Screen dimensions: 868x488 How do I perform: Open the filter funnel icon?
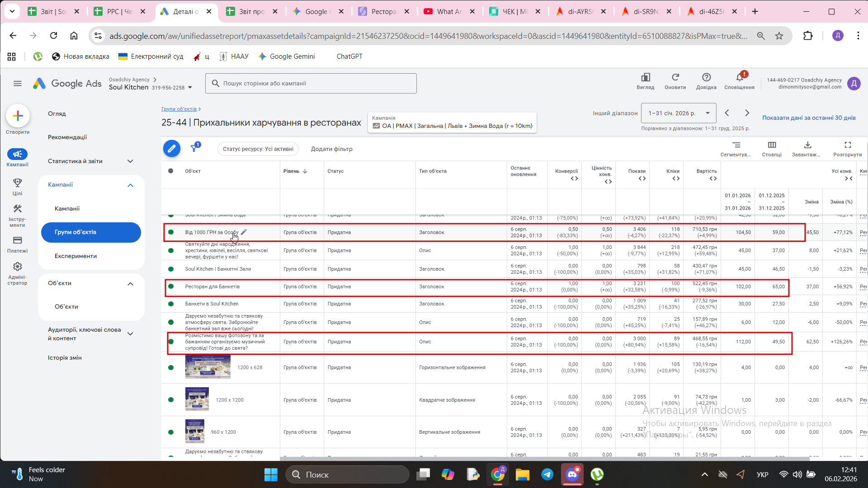click(194, 148)
